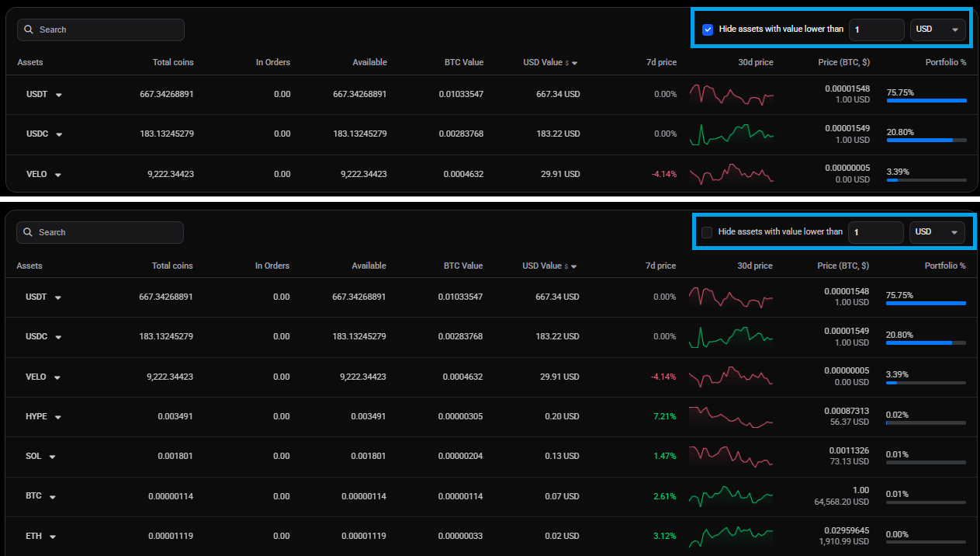Click the search magnifier icon in bottom panel
The height and width of the screenshot is (556, 980).
click(28, 232)
